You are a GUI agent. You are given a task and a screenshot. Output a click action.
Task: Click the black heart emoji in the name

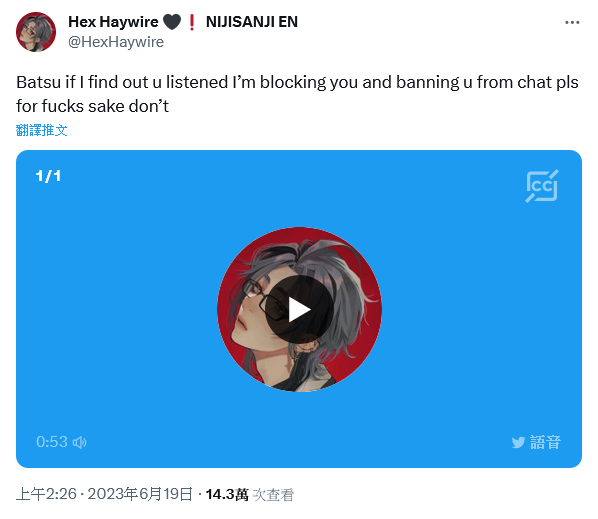tap(172, 22)
